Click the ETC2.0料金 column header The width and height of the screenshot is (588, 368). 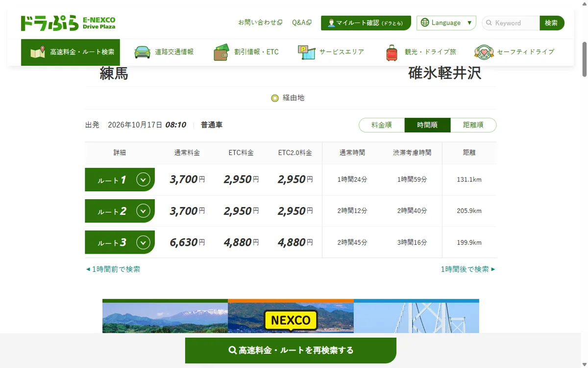tap(295, 153)
